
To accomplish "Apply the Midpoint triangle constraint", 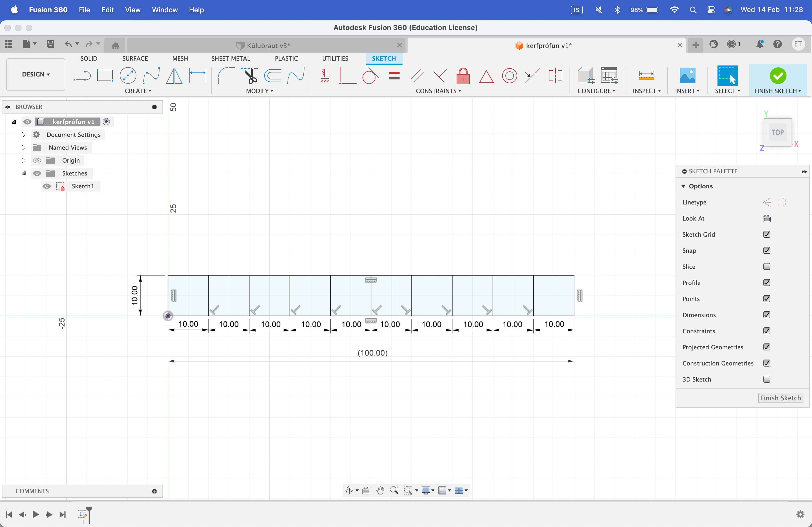I will point(486,76).
